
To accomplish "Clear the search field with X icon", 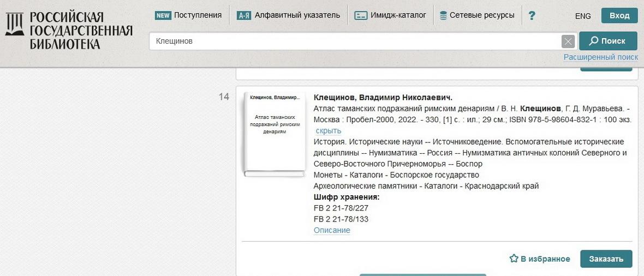I will point(568,41).
